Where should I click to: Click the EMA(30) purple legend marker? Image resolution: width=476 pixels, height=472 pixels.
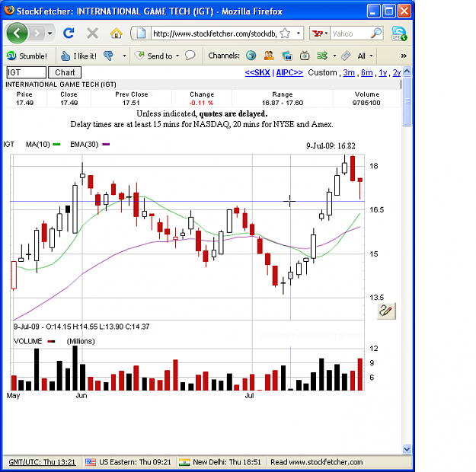[x=106, y=145]
